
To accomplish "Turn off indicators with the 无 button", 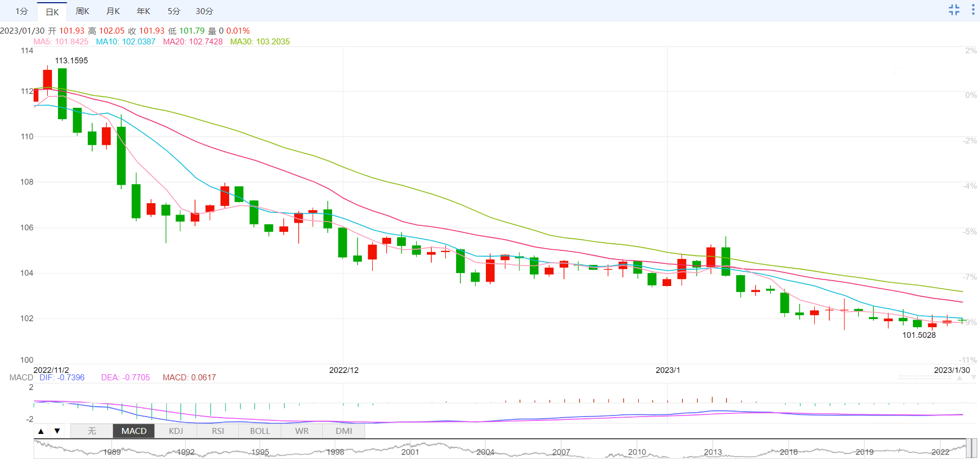I will (92, 431).
